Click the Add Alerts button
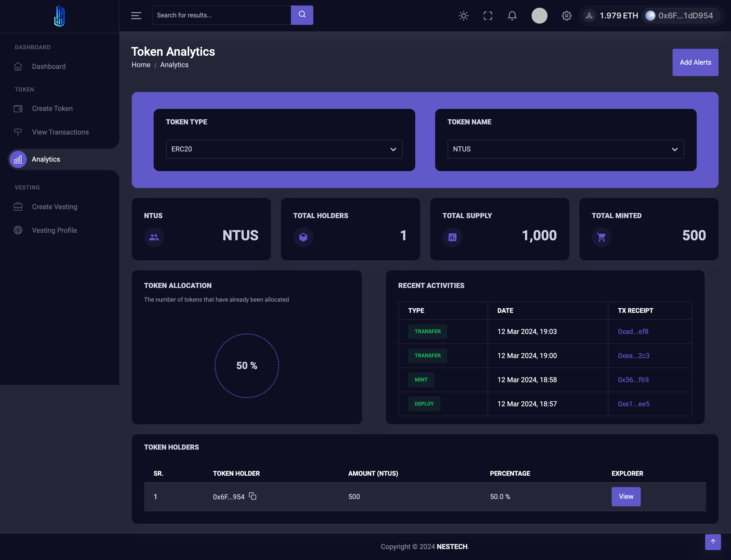The height and width of the screenshot is (560, 731). tap(695, 62)
